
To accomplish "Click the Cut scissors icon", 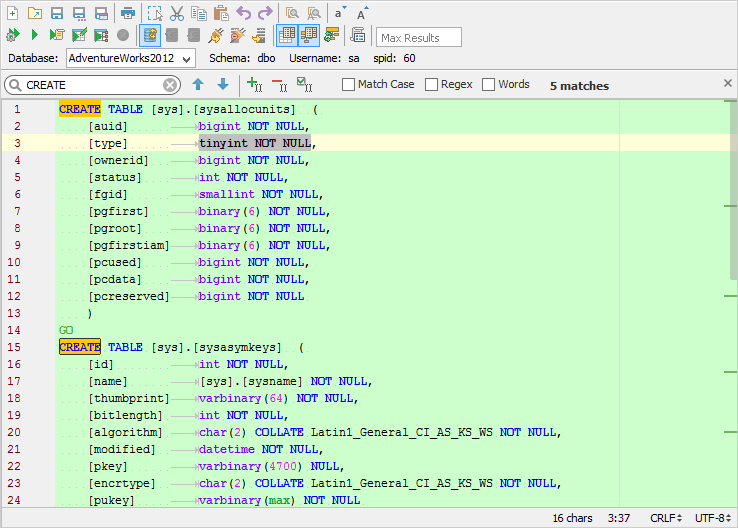I will coord(177,13).
